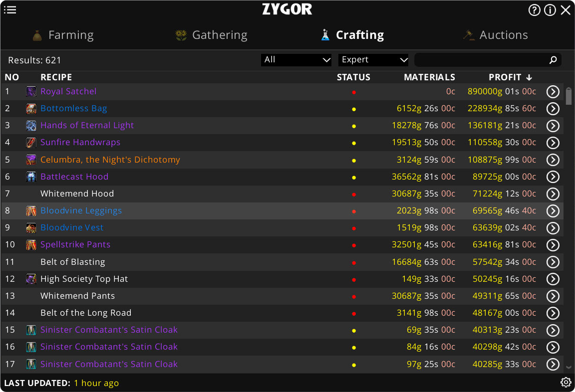Image resolution: width=575 pixels, height=392 pixels.
Task: Click the Royal Satchel item icon
Action: pyautogui.click(x=31, y=91)
